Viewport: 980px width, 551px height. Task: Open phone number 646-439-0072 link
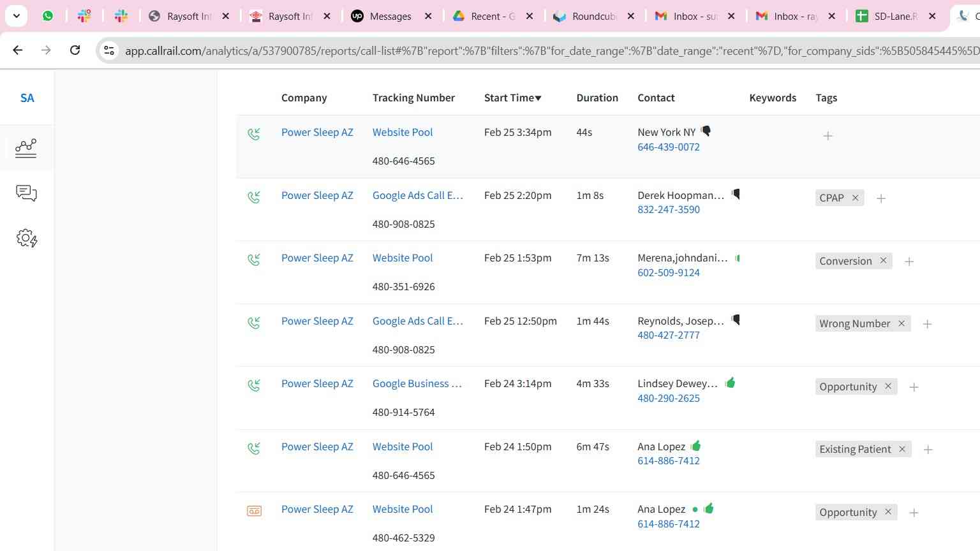pos(669,147)
